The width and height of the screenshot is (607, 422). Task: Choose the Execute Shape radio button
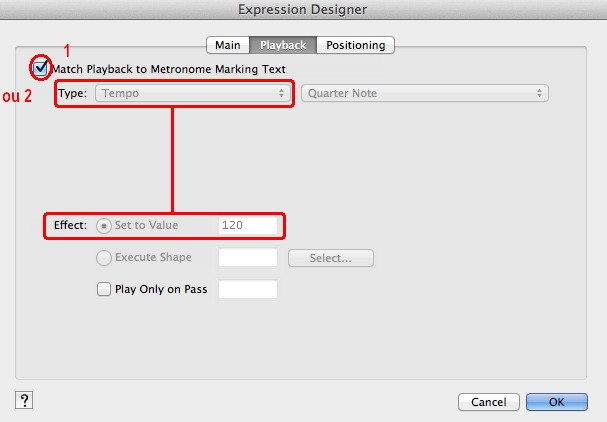tap(104, 258)
